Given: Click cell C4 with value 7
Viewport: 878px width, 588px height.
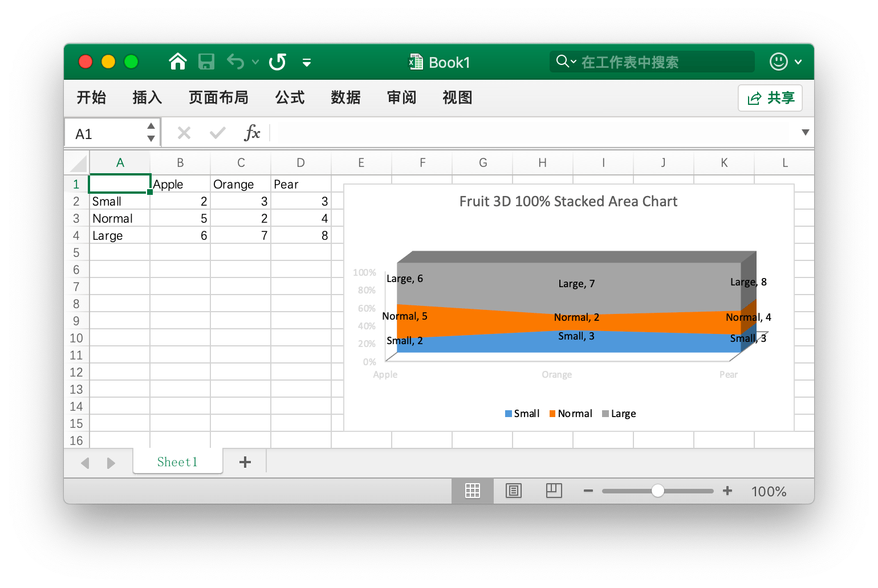Looking at the screenshot, I should pos(241,235).
